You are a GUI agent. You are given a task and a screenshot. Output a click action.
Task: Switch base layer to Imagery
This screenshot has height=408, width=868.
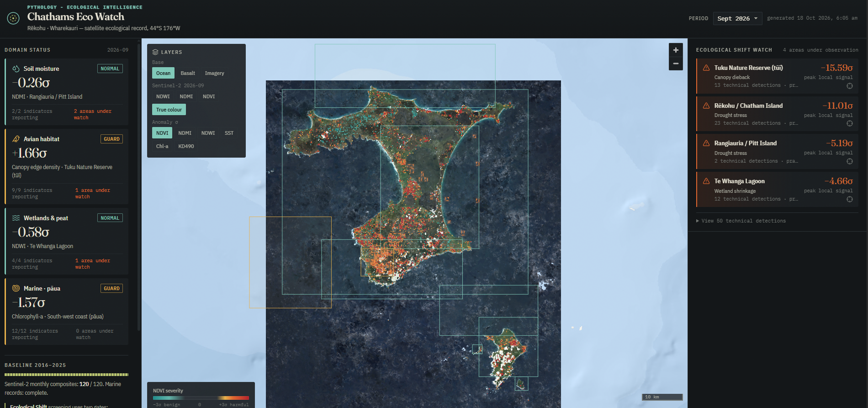point(214,73)
